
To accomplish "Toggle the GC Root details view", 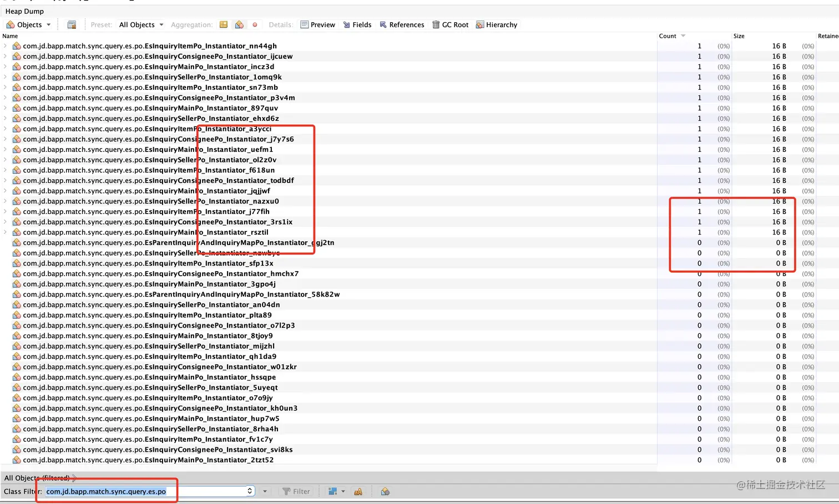I will [x=450, y=24].
